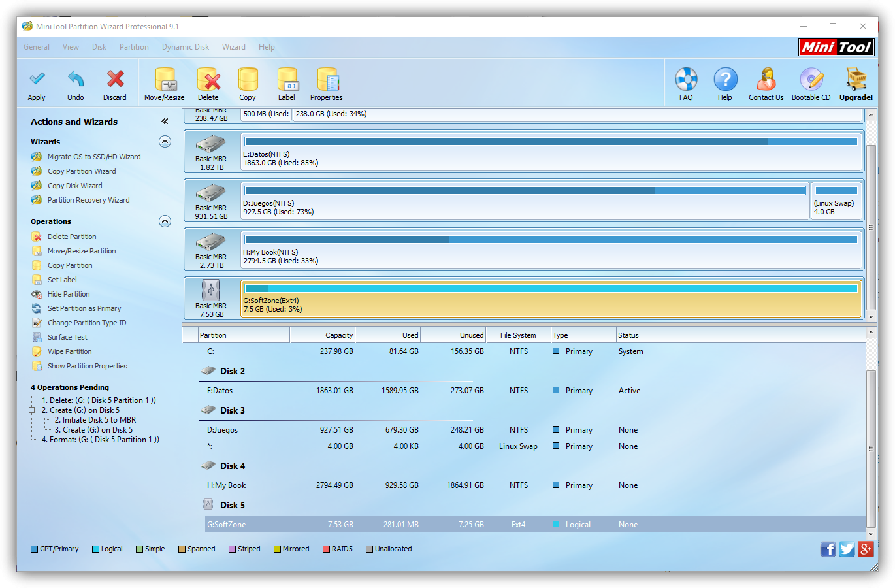The width and height of the screenshot is (895, 588).
Task: Start the Partition Recovery Wizard
Action: point(88,200)
